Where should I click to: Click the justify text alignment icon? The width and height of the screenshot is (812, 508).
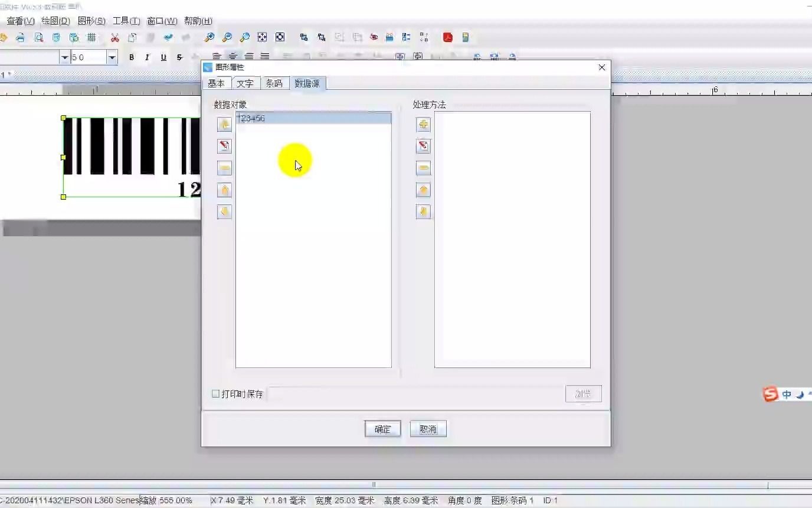coord(265,57)
